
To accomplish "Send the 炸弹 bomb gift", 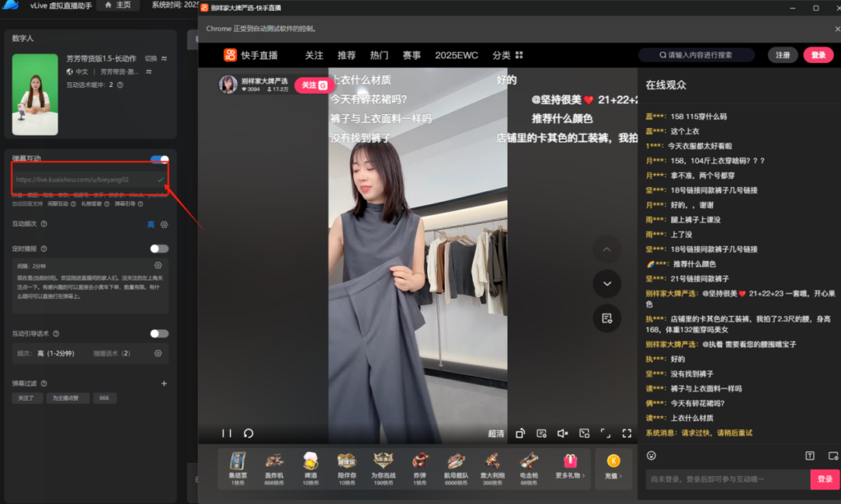I will tap(420, 464).
